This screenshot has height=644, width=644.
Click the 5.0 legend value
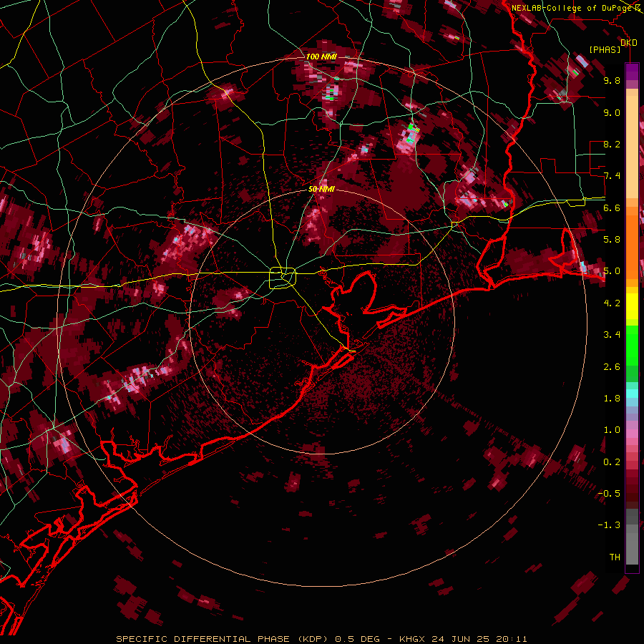tap(612, 271)
